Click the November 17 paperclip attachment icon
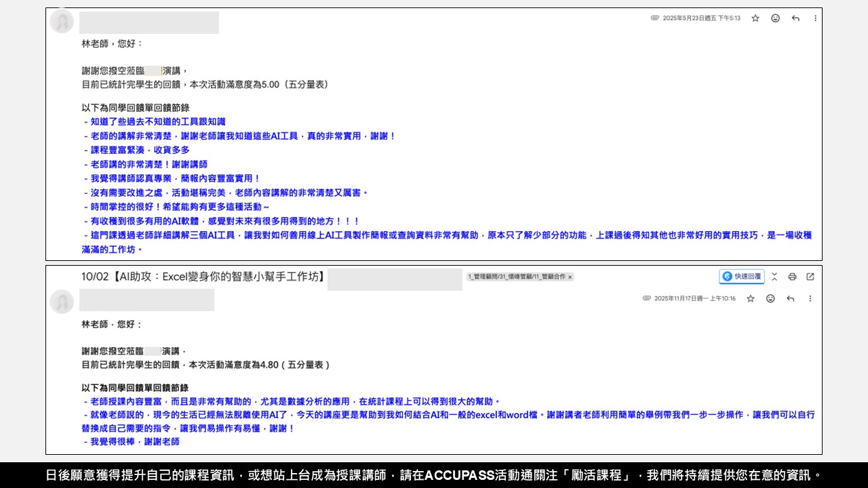The image size is (868, 488). pyautogui.click(x=646, y=298)
